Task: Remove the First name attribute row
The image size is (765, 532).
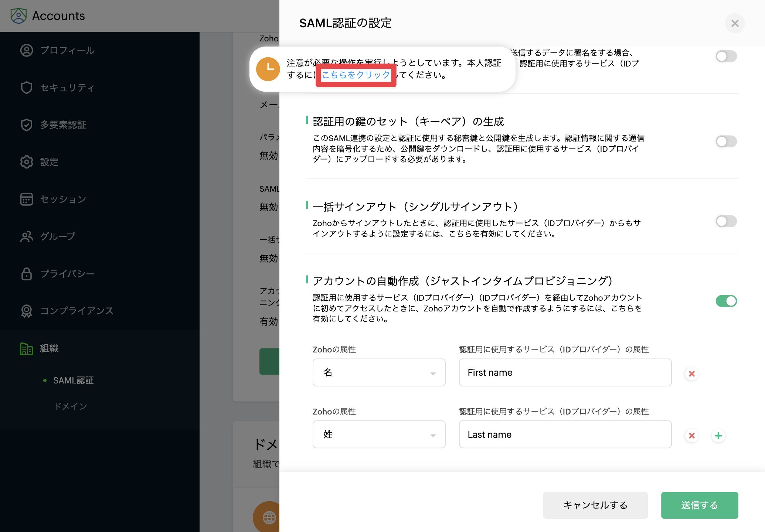Action: 691,374
